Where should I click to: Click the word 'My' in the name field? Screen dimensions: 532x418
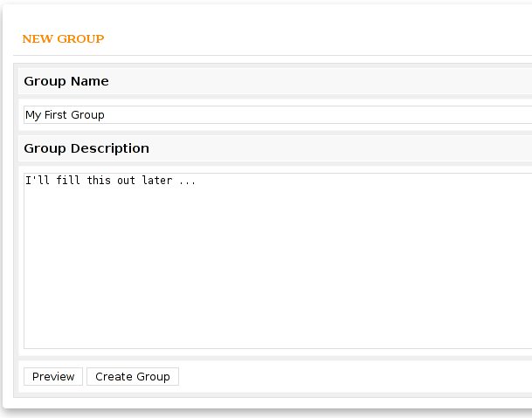(32, 115)
